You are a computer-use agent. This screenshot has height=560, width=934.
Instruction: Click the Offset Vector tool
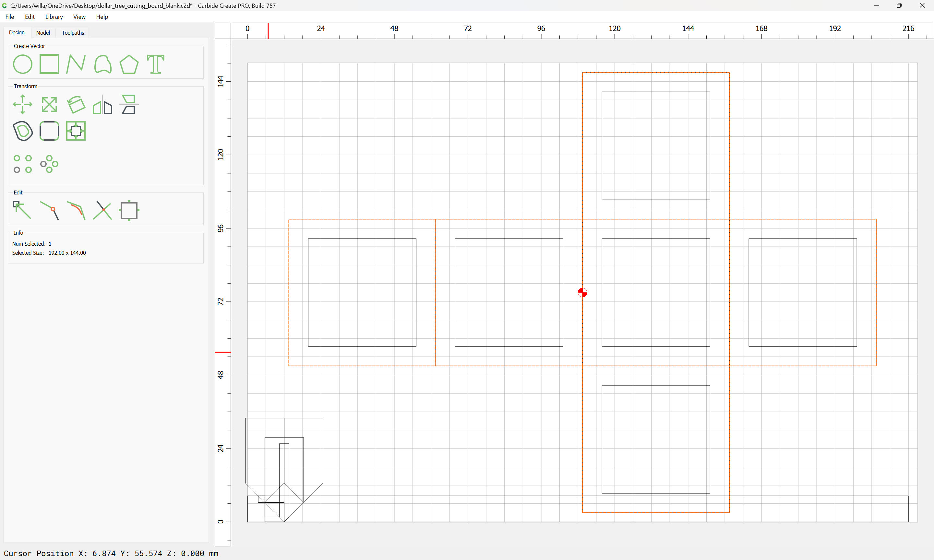coord(23,131)
